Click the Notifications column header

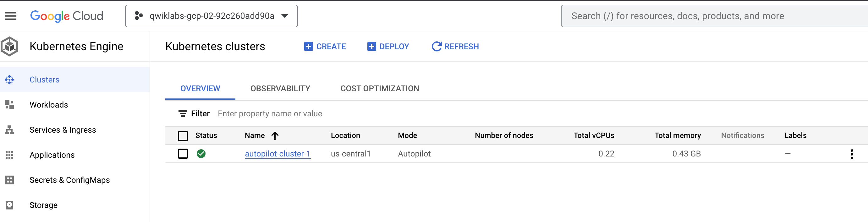743,135
